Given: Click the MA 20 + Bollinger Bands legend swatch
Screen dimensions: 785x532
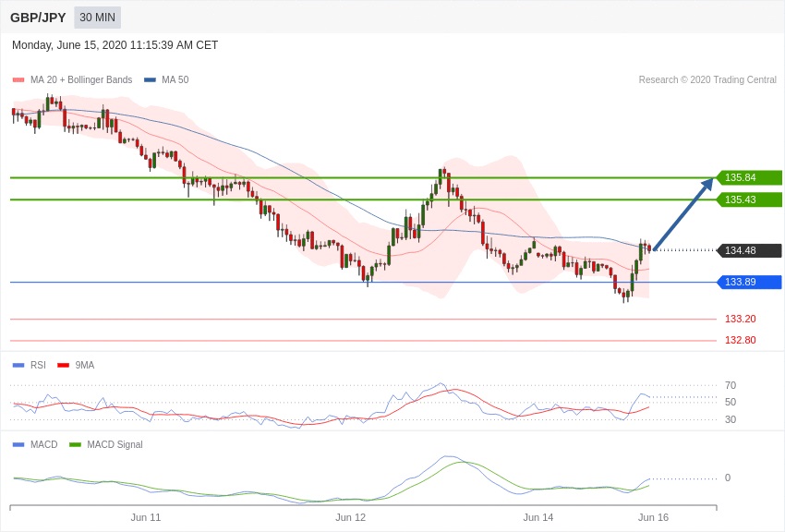Looking at the screenshot, I should point(18,80).
